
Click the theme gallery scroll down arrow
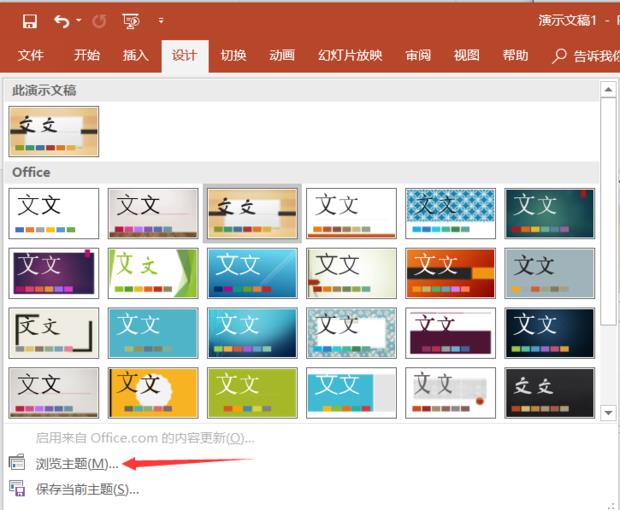click(608, 413)
